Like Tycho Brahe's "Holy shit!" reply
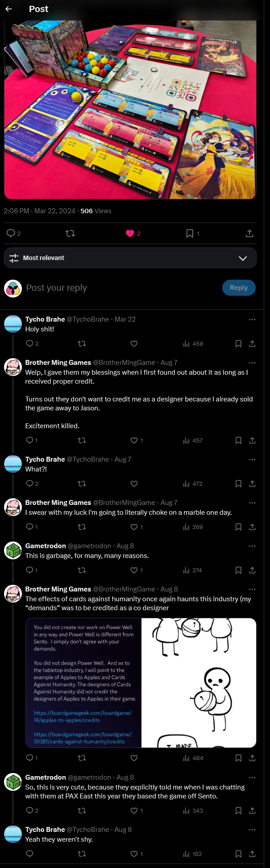The width and height of the screenshot is (270, 868). tap(134, 343)
